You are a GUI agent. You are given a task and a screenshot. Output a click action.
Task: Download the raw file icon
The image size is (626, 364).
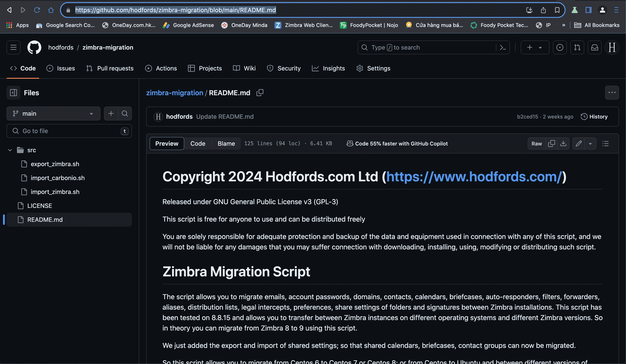pyautogui.click(x=563, y=144)
